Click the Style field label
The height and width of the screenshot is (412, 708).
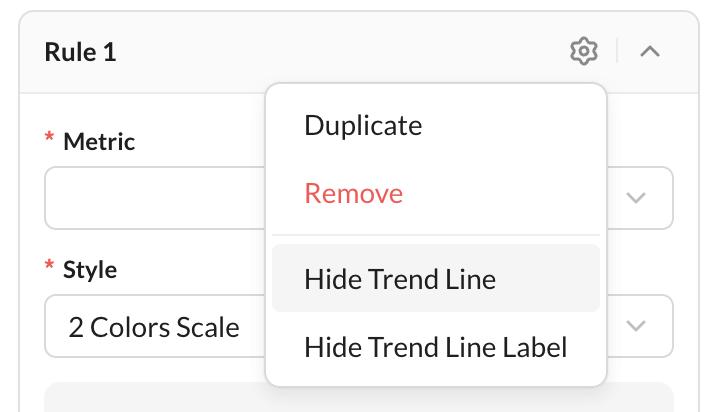(90, 270)
